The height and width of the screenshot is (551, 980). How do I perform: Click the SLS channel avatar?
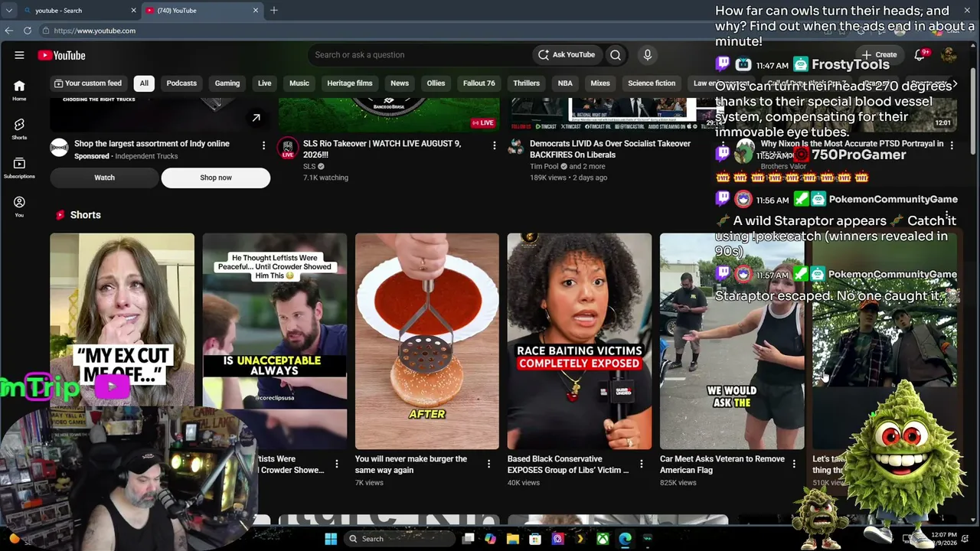coord(288,148)
